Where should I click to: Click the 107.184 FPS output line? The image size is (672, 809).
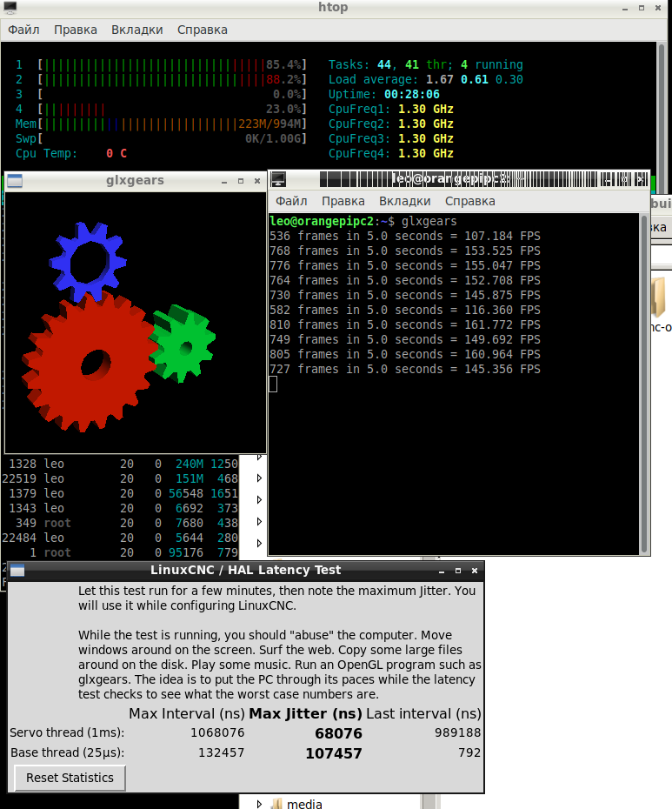404,237
